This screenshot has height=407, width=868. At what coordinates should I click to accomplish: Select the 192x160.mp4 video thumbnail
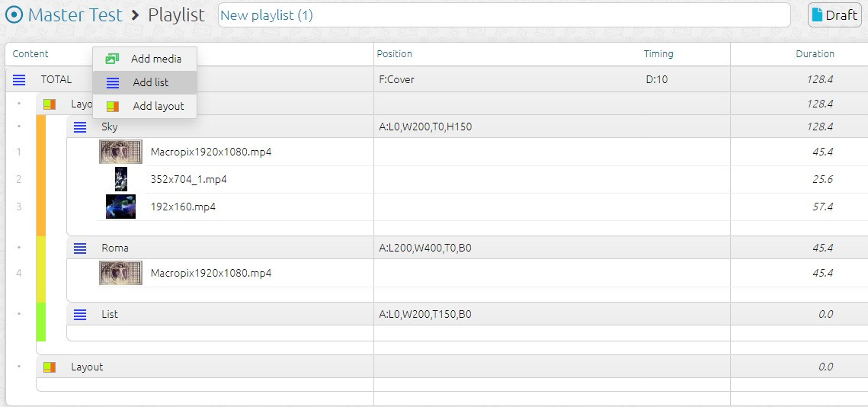point(120,207)
